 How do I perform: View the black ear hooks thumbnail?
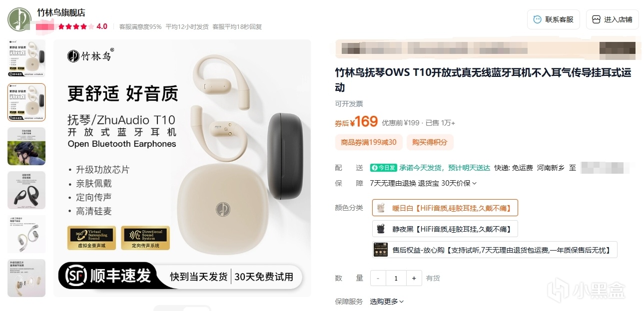coord(26,190)
